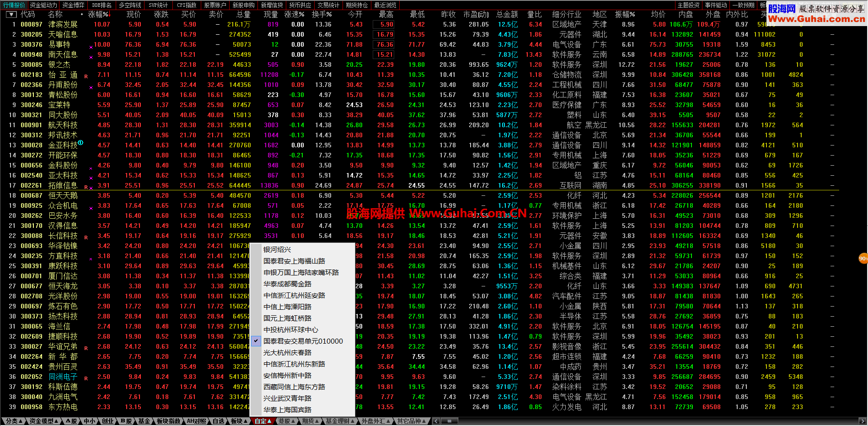
Task: Open the column settings dropdown box beside 代码
Action: tap(11, 15)
